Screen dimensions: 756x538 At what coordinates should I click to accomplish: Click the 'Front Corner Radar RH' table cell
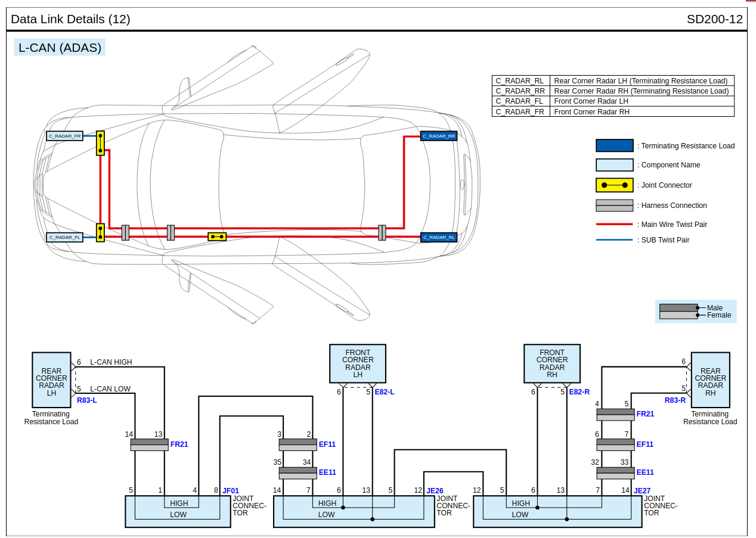click(x=642, y=111)
